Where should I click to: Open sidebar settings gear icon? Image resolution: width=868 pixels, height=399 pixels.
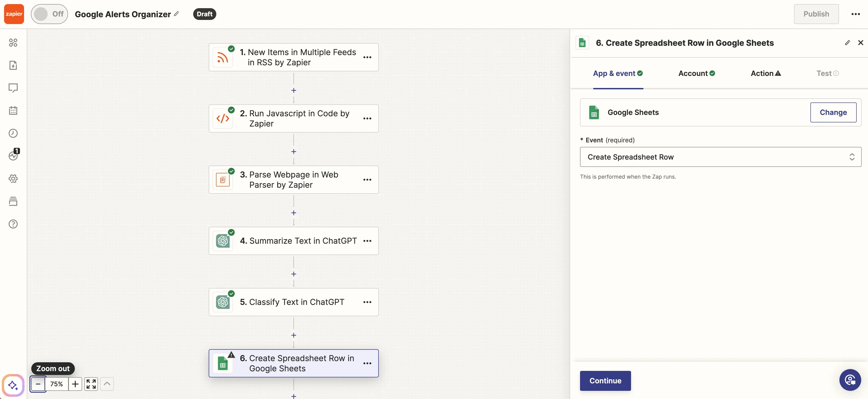tap(13, 179)
